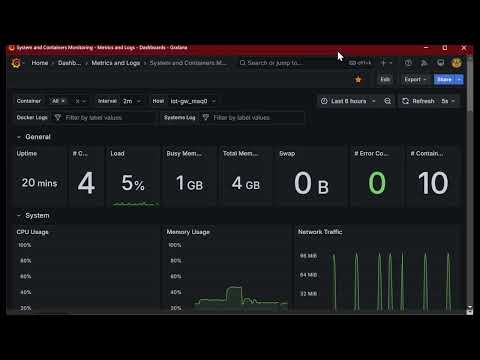Click the '0 B' swap value
This screenshot has width=480, height=360.
coord(311,183)
